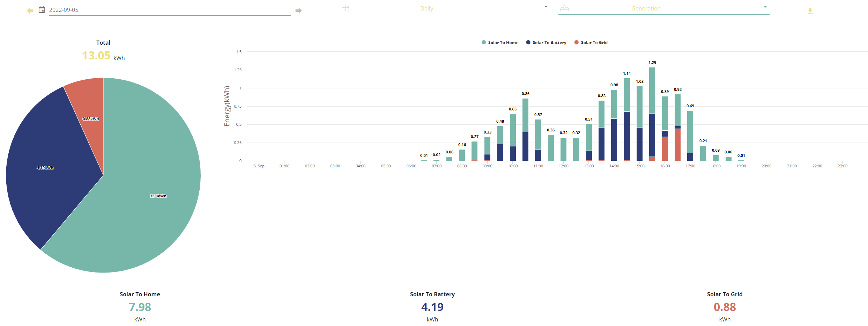868x326 pixels.
Task: Go to the previous day with left arrow
Action: click(30, 10)
